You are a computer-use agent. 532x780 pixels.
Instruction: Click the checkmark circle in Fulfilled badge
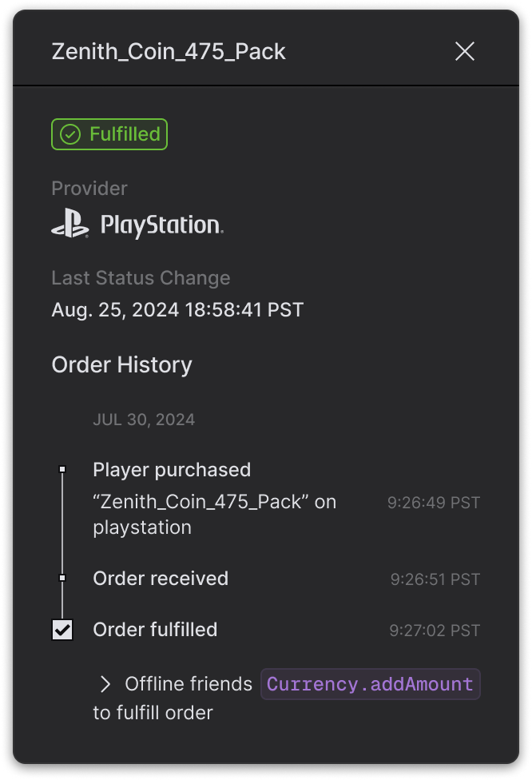pyautogui.click(x=70, y=134)
